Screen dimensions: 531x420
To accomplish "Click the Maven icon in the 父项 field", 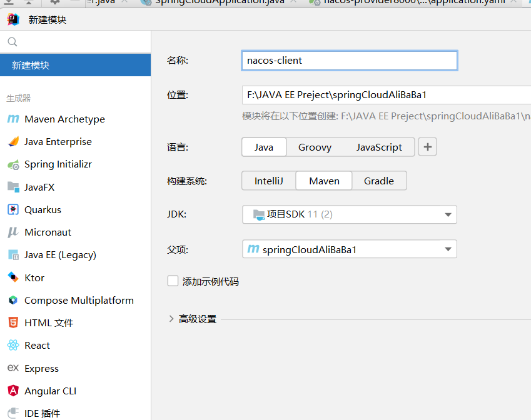I will pos(253,249).
